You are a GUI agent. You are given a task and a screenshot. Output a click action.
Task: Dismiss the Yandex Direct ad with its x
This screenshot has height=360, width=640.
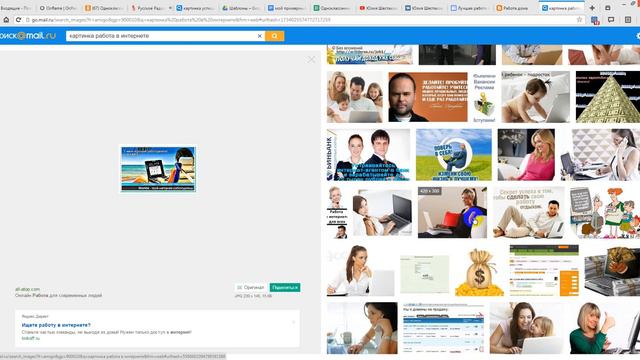pos(293,322)
